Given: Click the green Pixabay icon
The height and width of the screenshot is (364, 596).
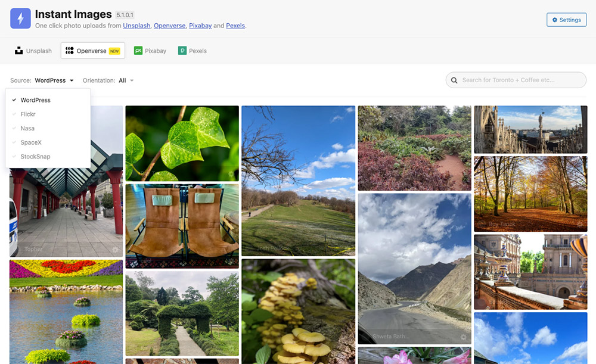Looking at the screenshot, I should pos(138,51).
